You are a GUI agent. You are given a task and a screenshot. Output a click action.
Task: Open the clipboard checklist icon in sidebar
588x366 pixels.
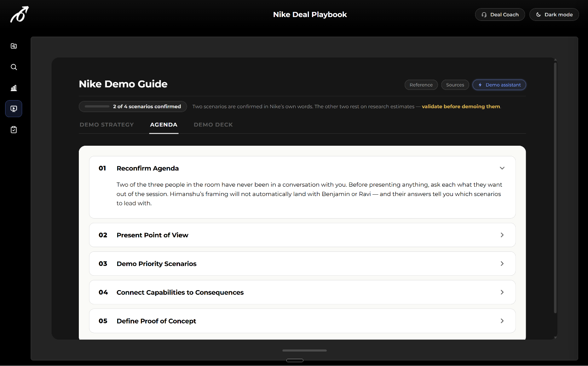coord(14,130)
